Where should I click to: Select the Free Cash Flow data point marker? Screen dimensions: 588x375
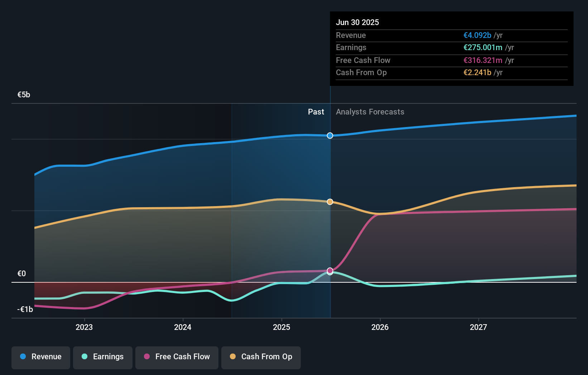330,271
